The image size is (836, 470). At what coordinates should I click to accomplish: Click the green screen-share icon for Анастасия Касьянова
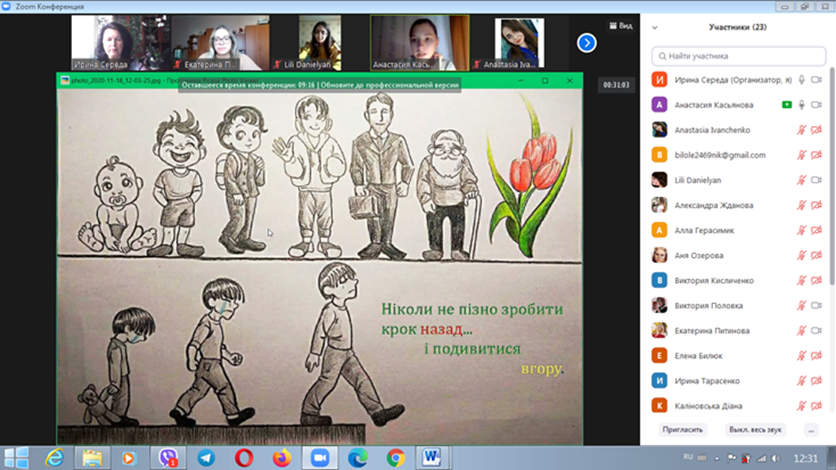[x=787, y=105]
